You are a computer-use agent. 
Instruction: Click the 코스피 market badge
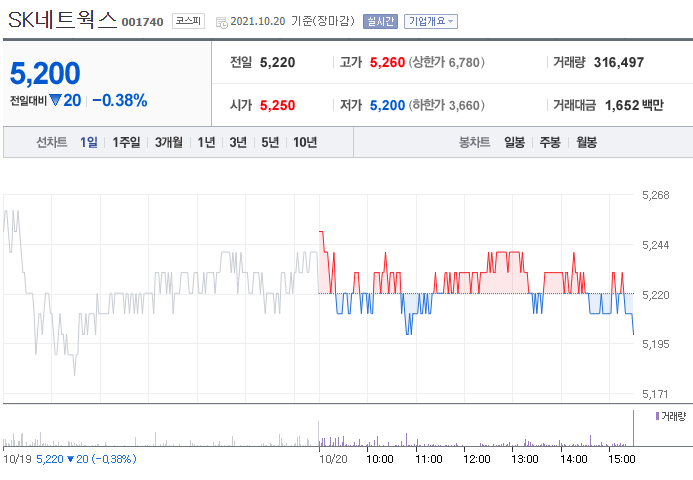pos(188,21)
